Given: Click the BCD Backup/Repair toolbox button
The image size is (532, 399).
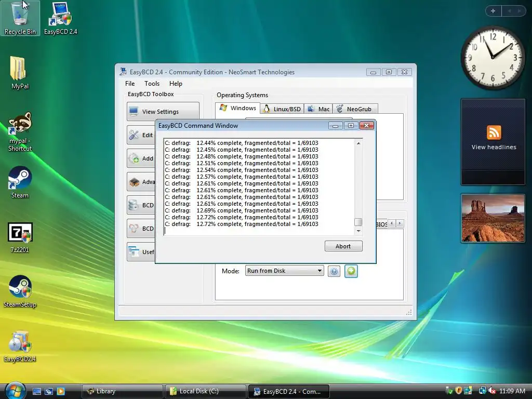Looking at the screenshot, I should (141, 205).
